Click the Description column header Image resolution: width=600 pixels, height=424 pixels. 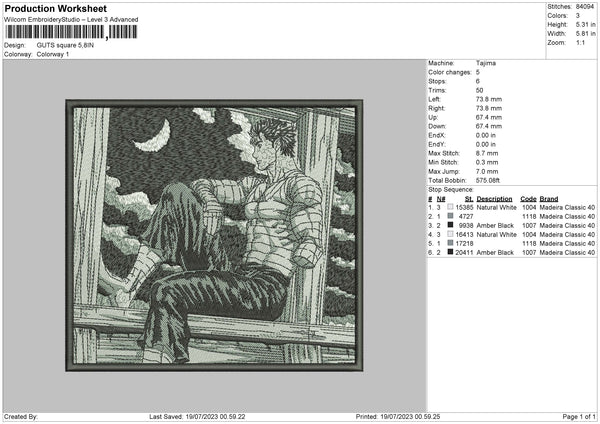[x=494, y=199]
